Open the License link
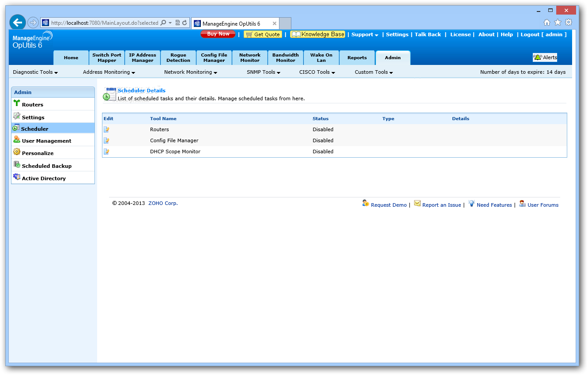Screen dimensions: 588x375 (460, 34)
